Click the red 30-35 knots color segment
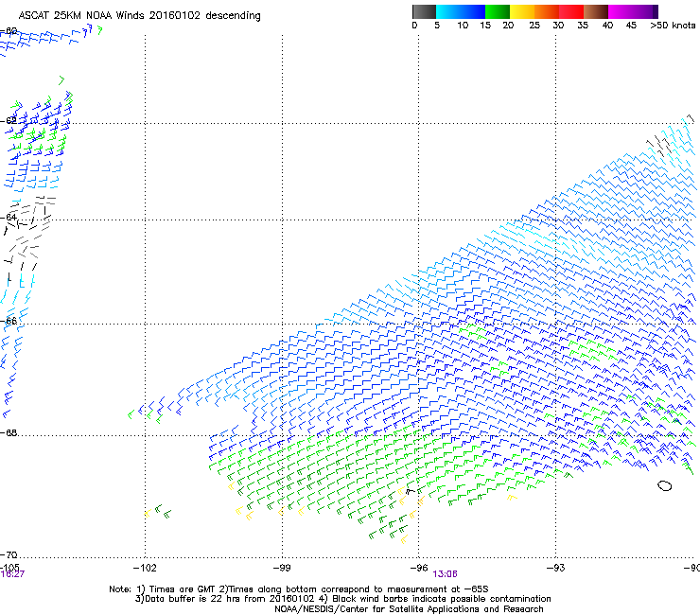The image size is (700, 615). tap(571, 11)
